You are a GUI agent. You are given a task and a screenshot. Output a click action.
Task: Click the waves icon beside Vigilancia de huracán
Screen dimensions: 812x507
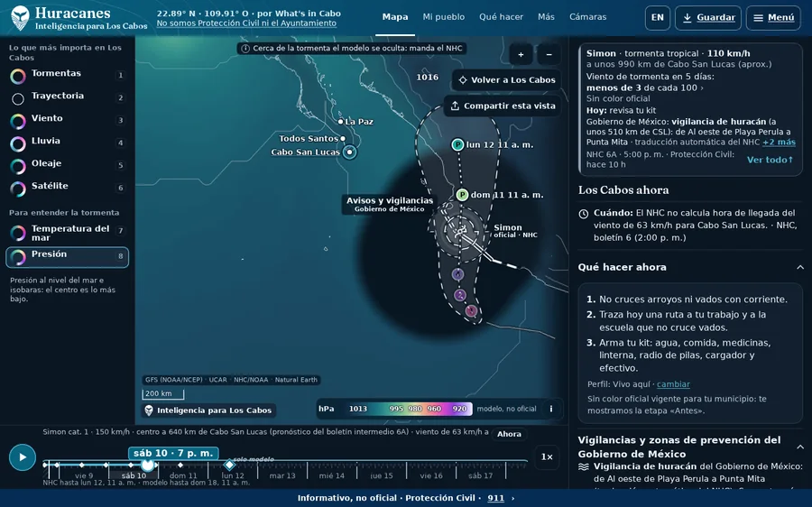(584, 466)
